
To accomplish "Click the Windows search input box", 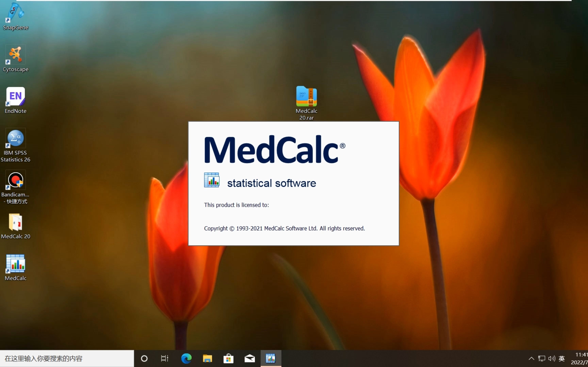I will coord(67,359).
